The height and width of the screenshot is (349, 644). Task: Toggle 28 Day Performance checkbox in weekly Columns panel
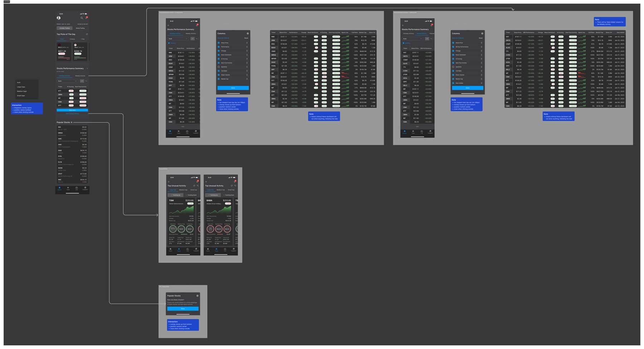tap(453, 47)
